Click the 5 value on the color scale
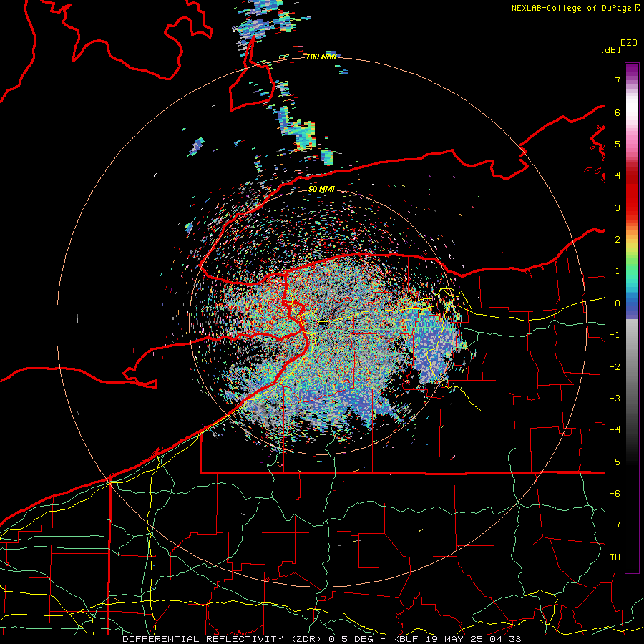This screenshot has width=644, height=644. click(x=618, y=144)
